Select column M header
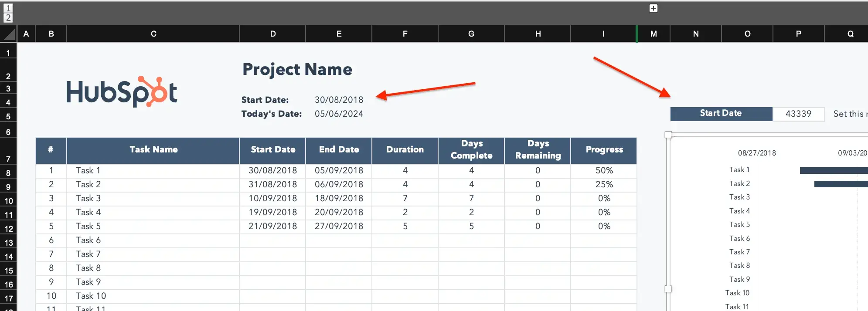The image size is (868, 311). 653,34
